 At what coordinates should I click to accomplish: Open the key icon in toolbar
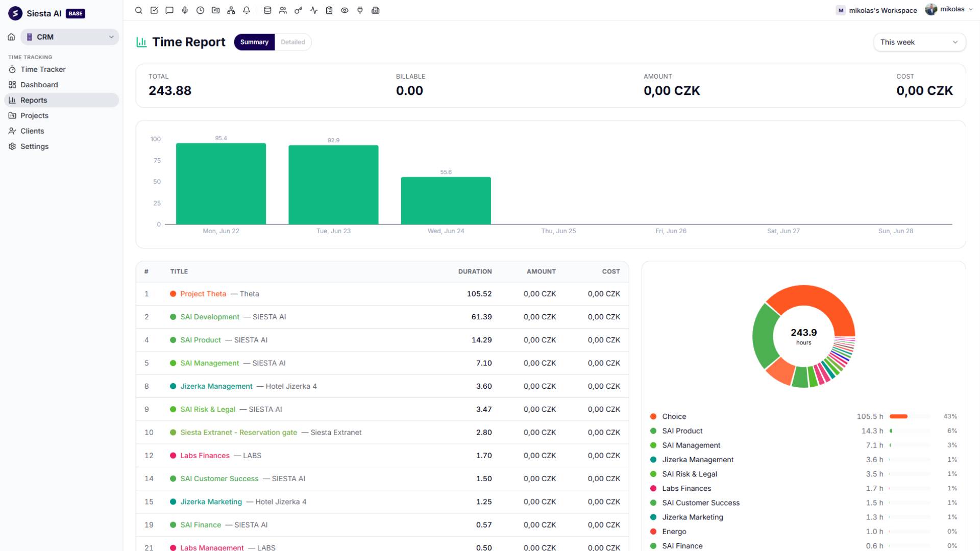(298, 10)
